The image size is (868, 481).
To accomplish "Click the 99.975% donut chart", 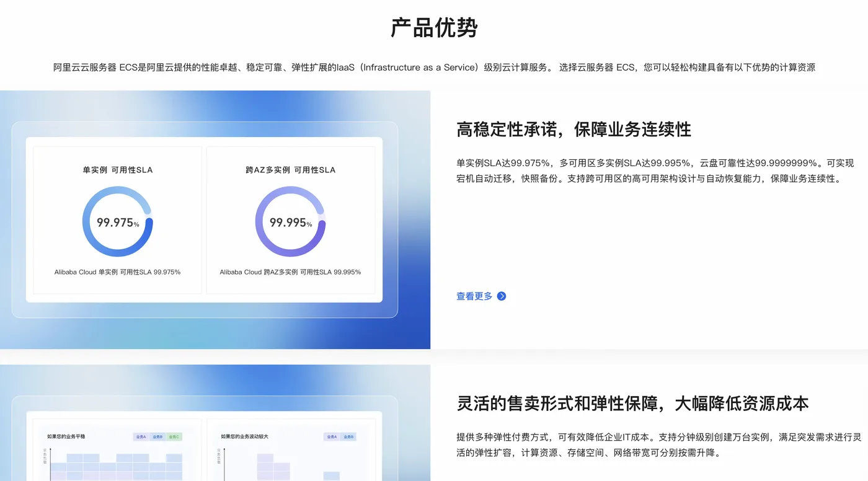I will click(117, 221).
